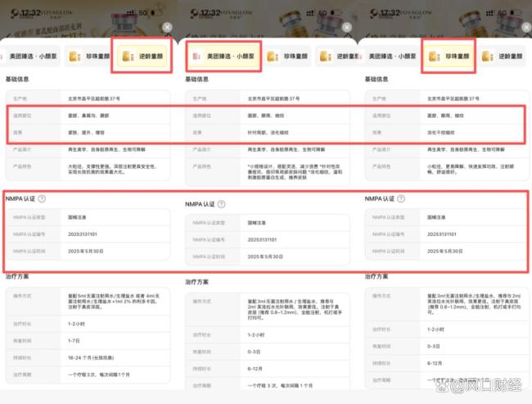
Task: Click operation text starting 复配5ml无菌注射用水
Action: [114, 302]
